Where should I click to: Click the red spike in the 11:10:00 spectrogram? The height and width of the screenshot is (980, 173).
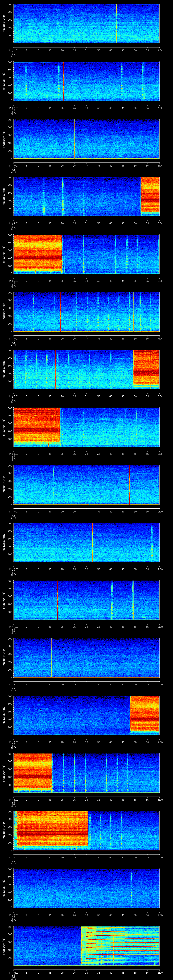click(x=93, y=543)
